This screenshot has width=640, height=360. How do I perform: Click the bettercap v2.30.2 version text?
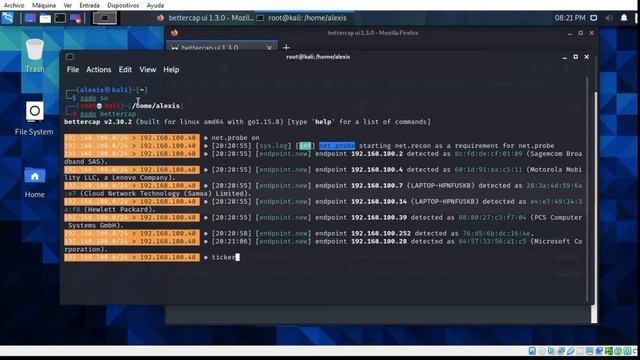(98, 122)
